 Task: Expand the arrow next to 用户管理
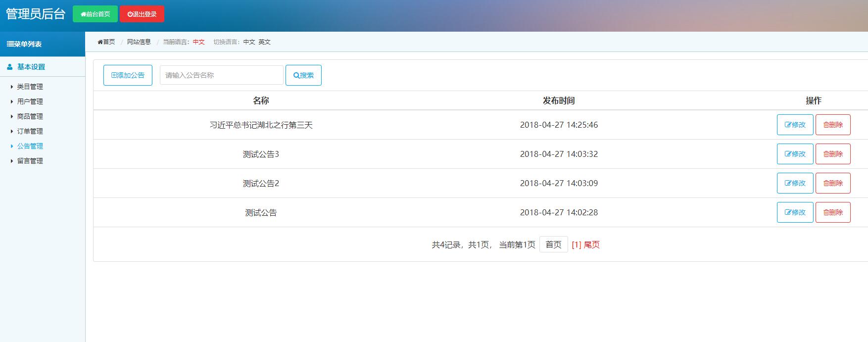[x=12, y=101]
